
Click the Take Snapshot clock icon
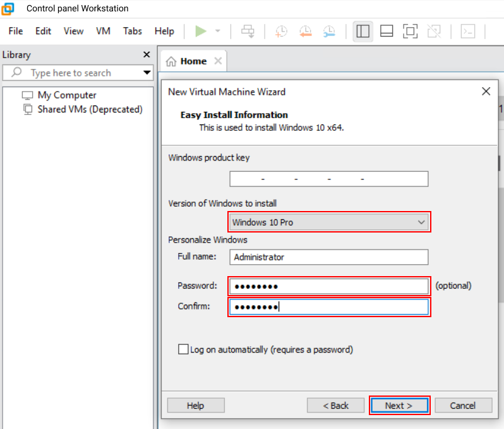(x=281, y=31)
